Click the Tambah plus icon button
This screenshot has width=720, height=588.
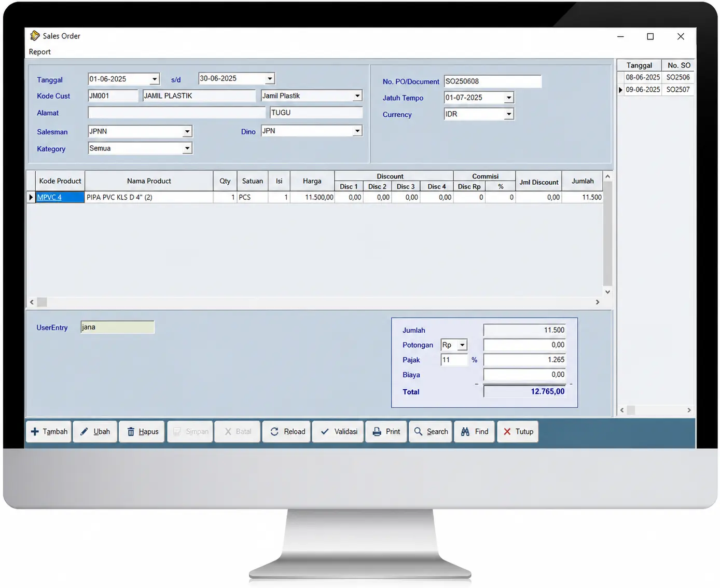pos(49,431)
